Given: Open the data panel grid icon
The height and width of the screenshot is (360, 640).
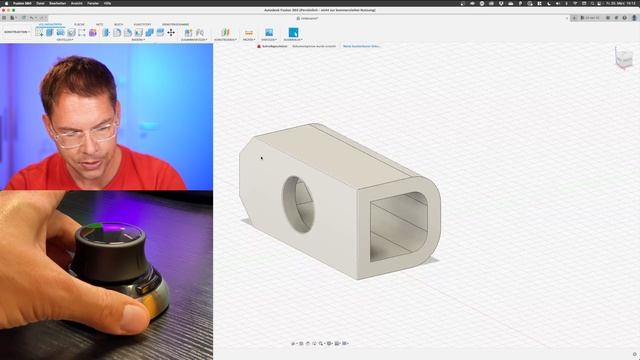Looking at the screenshot, I should coord(4,18).
